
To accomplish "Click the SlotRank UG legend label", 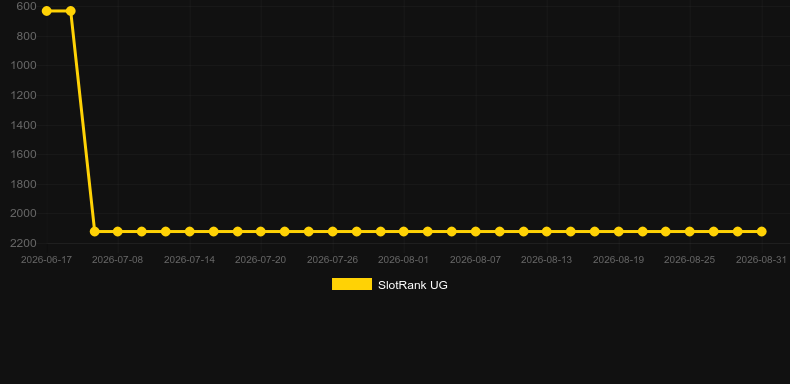I will (x=413, y=285).
